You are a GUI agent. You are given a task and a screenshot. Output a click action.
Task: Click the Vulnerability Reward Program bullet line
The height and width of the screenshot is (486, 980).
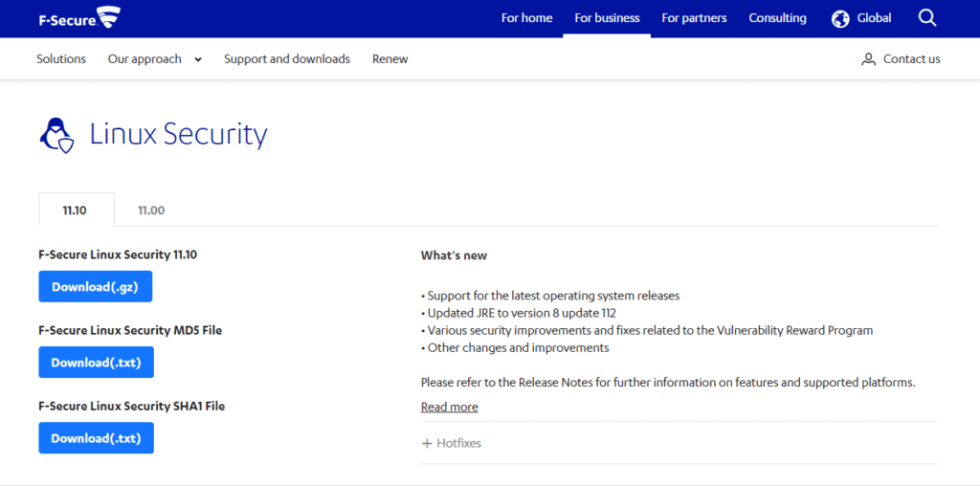coord(647,330)
